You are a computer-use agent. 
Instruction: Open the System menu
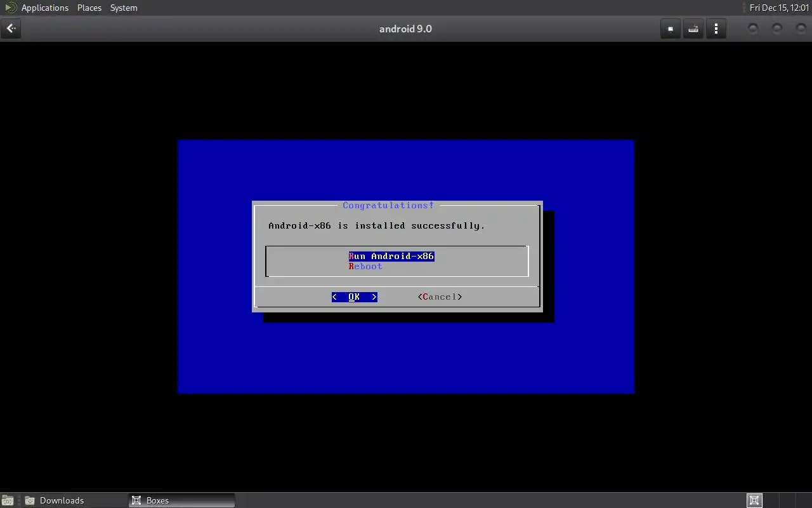[x=124, y=8]
